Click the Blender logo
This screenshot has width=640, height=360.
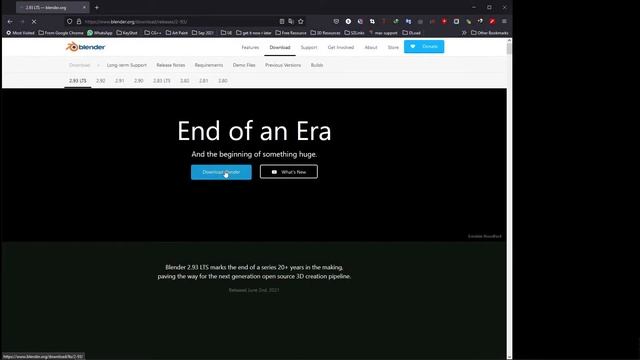[x=86, y=47]
